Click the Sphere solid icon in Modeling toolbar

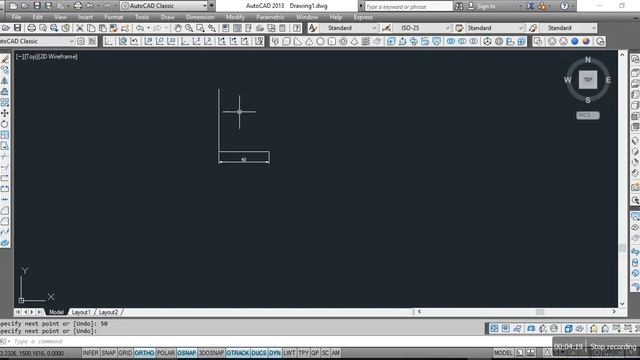[x=320, y=41]
